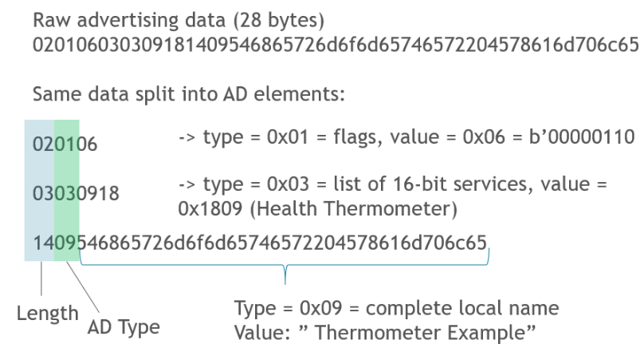Click the length byte "14" in third row
Screen dimensions: 644x348
click(39, 243)
